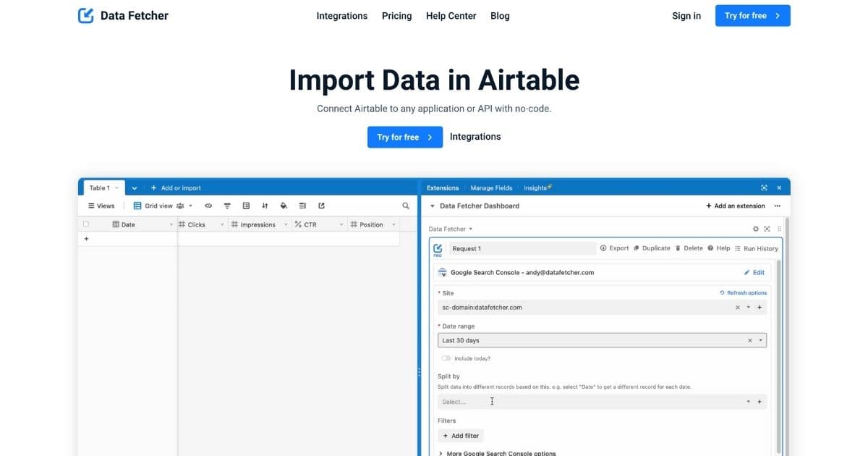Clear the Date range selection
Viewport: 868px width, 456px height.
tap(750, 340)
